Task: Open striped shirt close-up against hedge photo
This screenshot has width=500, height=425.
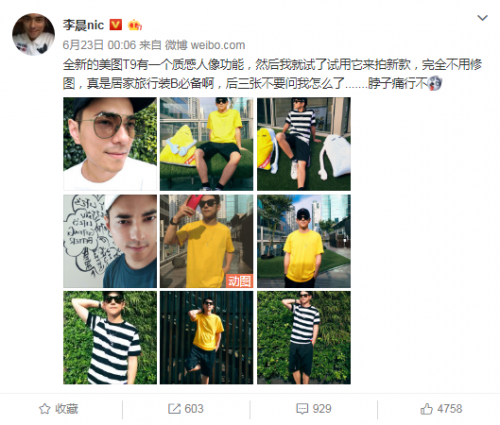Action: click(x=110, y=338)
